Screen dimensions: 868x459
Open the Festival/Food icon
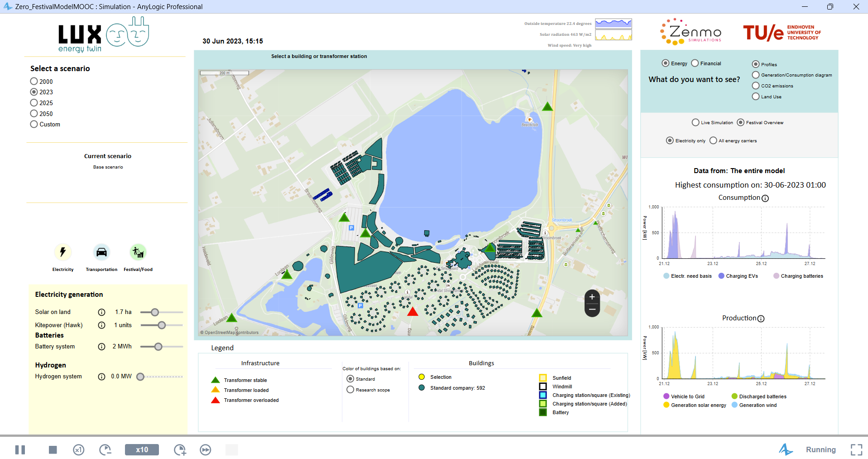pos(138,252)
